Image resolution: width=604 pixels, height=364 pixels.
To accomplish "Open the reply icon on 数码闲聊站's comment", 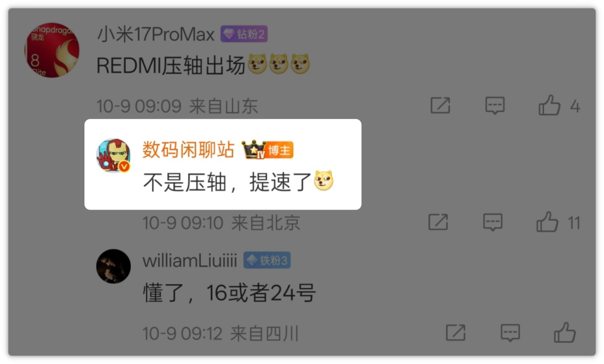I will (x=493, y=222).
